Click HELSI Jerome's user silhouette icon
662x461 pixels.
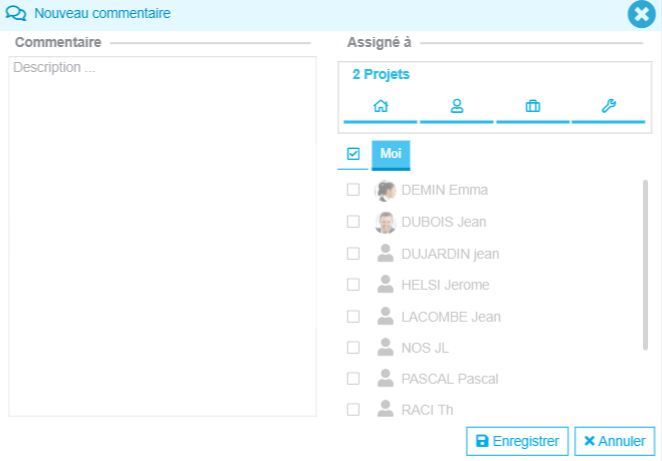coord(385,285)
